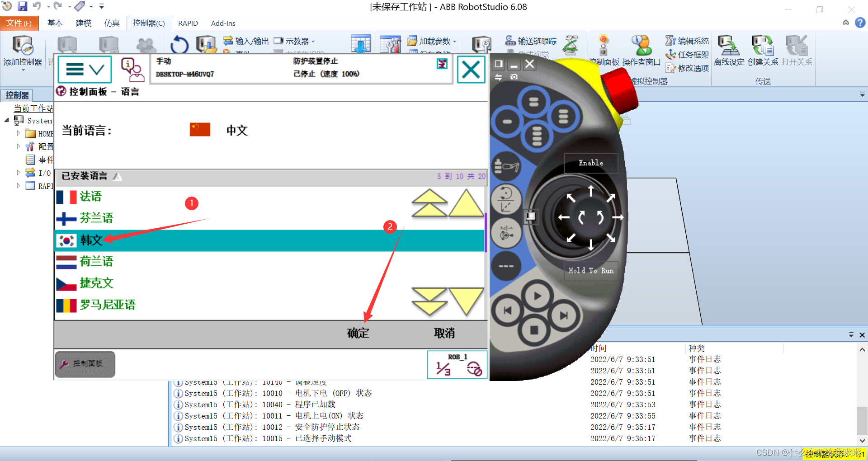Click the event log status icon on FlexPendant
Image resolution: width=868 pixels, height=461 pixels.
point(442,64)
